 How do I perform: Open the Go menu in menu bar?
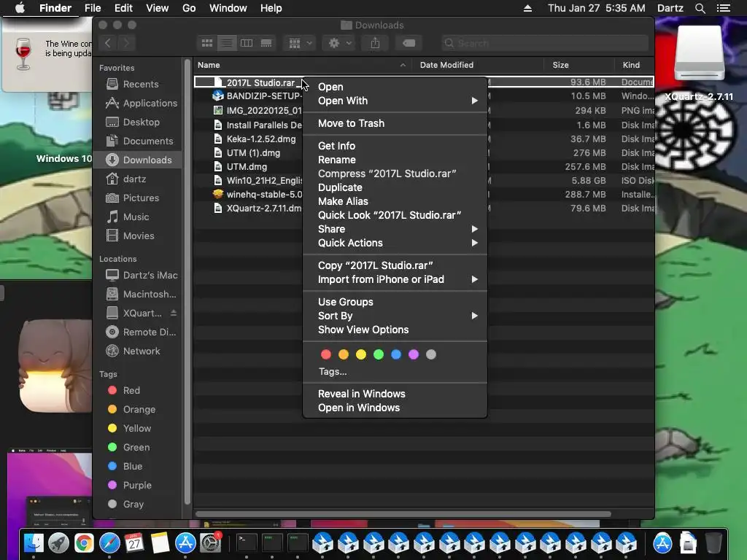[189, 8]
